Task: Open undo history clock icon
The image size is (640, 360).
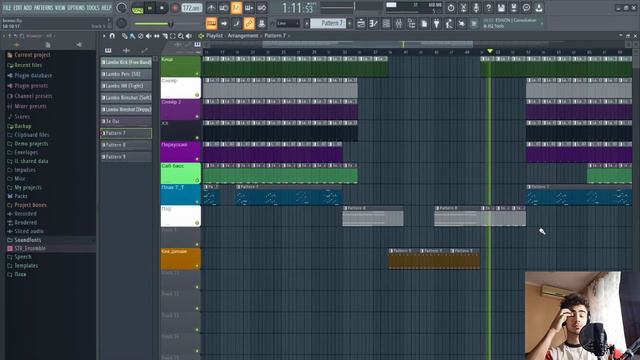Action: pyautogui.click(x=451, y=8)
